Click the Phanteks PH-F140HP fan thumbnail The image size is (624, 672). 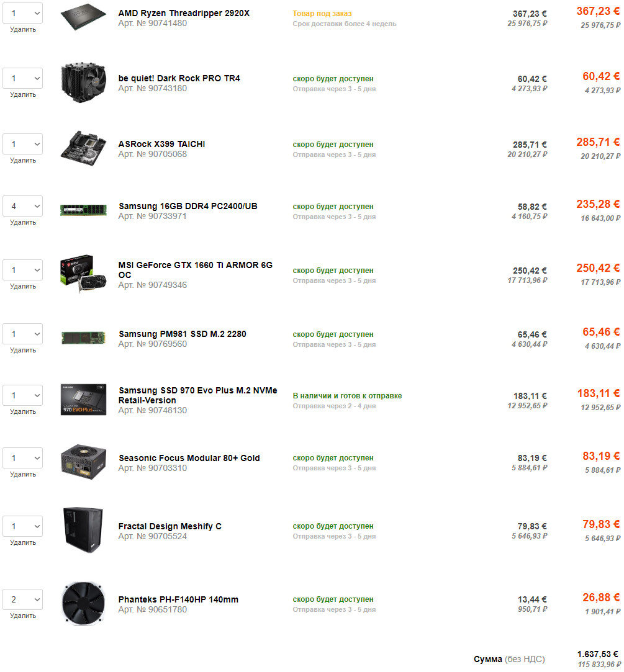point(83,603)
